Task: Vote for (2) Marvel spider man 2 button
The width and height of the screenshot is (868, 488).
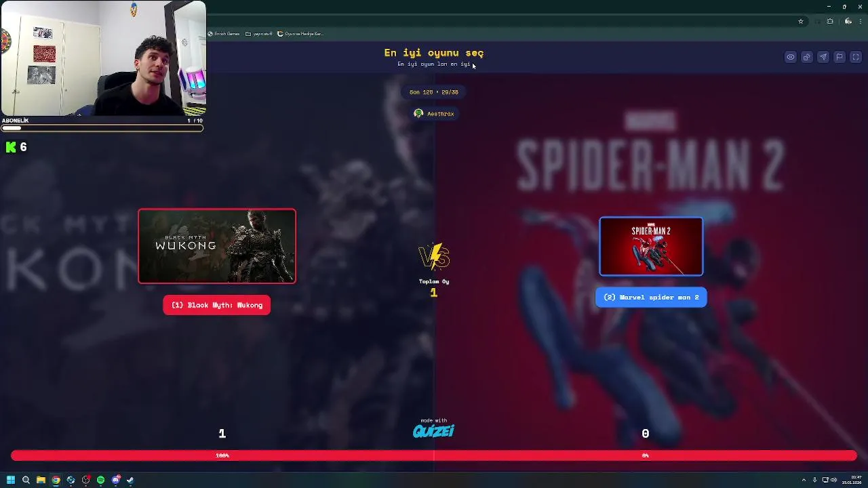Action: pyautogui.click(x=651, y=297)
